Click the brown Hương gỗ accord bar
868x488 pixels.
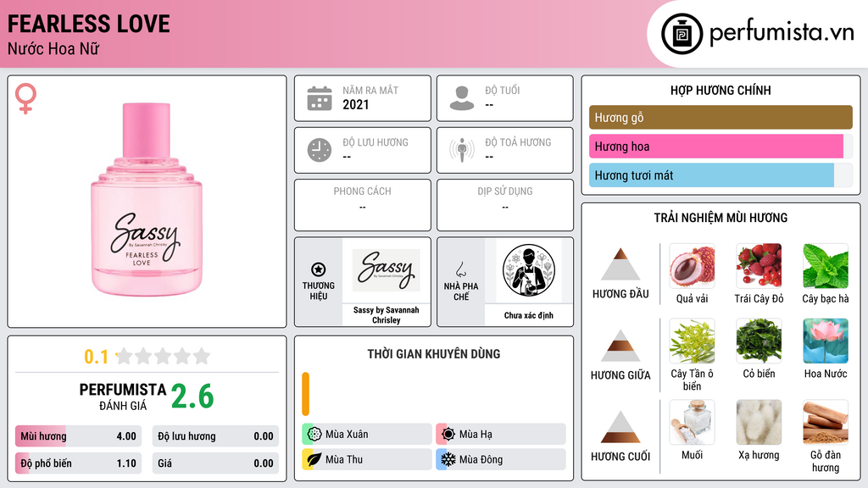[x=721, y=117]
